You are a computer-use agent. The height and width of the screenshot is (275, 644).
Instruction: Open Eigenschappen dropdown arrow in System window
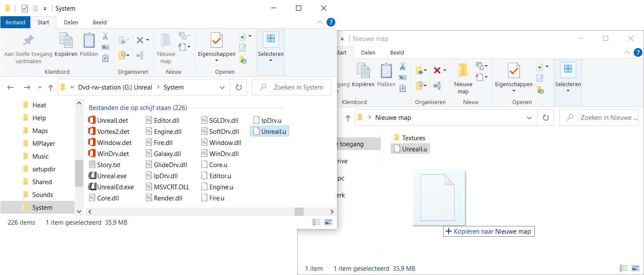[x=217, y=61]
